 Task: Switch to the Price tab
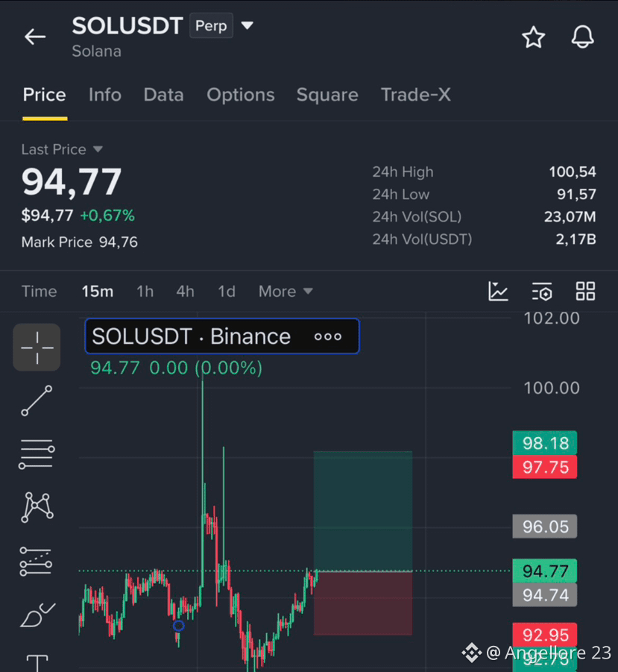tap(45, 95)
